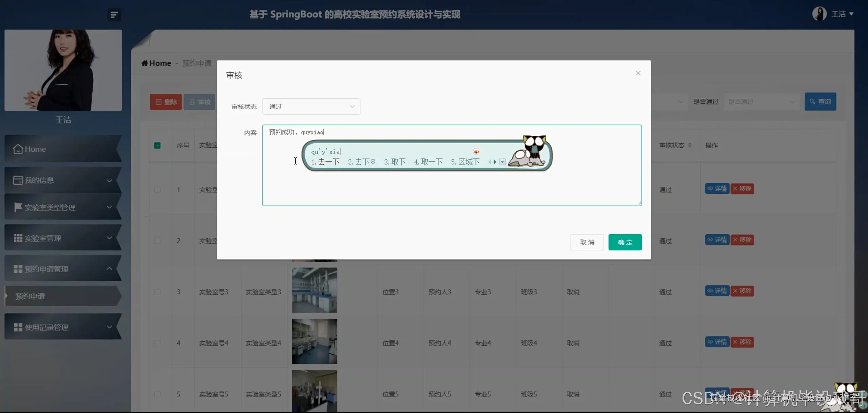Click the X icon on row 4 移除 button
The image size is (868, 413).
[734, 342]
